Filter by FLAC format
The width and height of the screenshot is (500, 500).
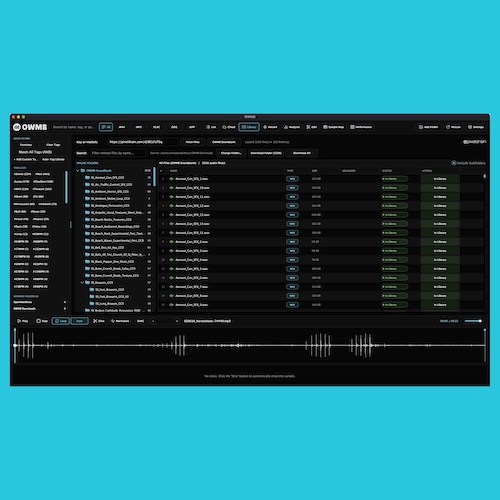click(156, 127)
